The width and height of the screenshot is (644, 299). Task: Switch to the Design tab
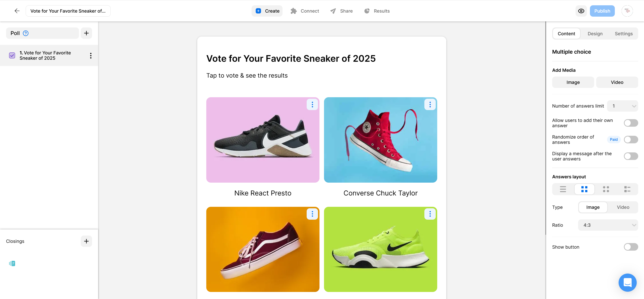595,34
